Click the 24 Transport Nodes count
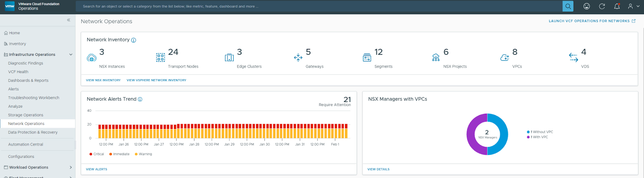This screenshot has width=644, height=178. click(x=173, y=52)
